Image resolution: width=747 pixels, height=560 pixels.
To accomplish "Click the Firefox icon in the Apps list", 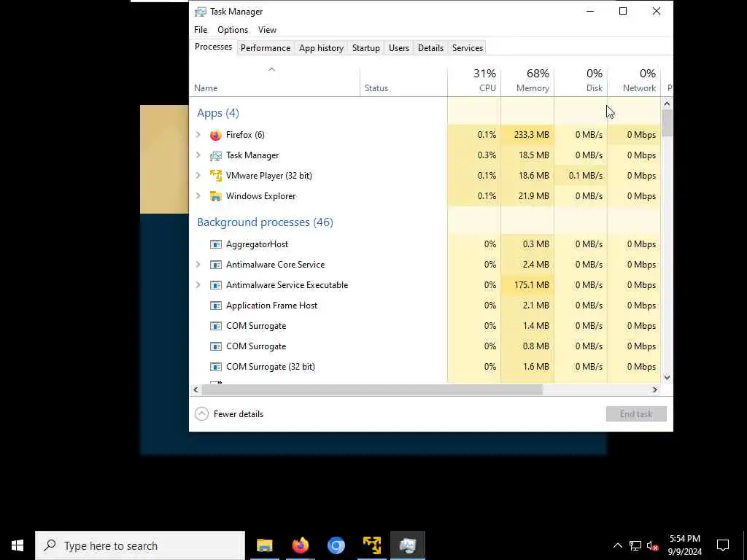I will tap(216, 135).
